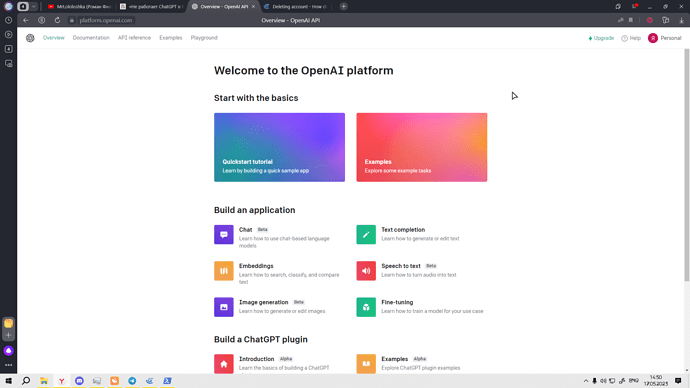This screenshot has height=388, width=690.
Task: Click the Image generation title link
Action: [x=264, y=302]
